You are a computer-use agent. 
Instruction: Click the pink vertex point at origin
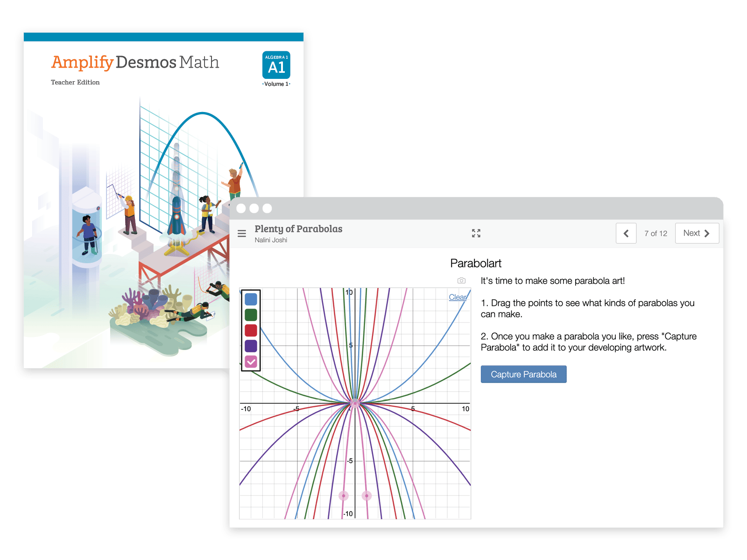[355, 403]
